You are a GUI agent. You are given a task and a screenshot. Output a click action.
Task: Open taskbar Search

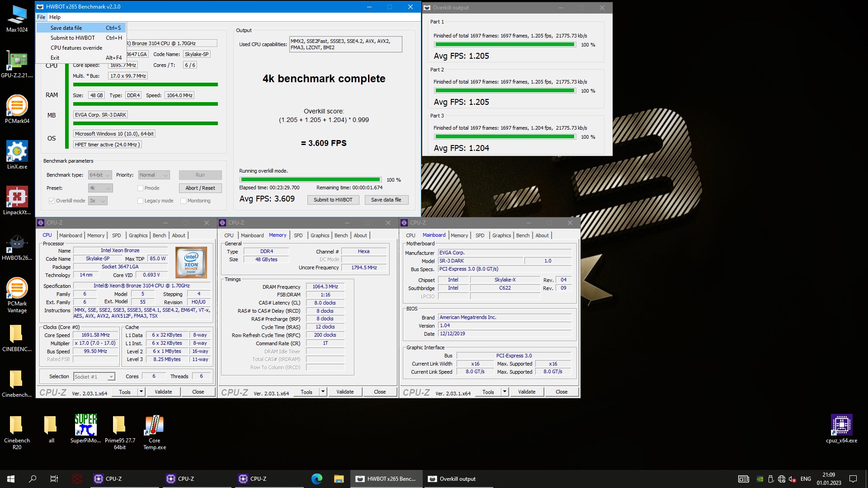pos(33,479)
